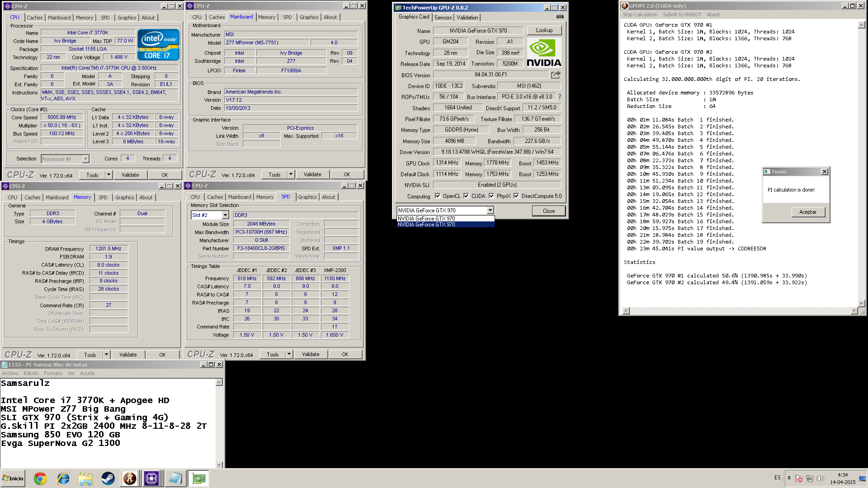The image size is (868, 488).
Task: Switch to CPU-Z purple chip taskbar icon
Action: click(151, 479)
